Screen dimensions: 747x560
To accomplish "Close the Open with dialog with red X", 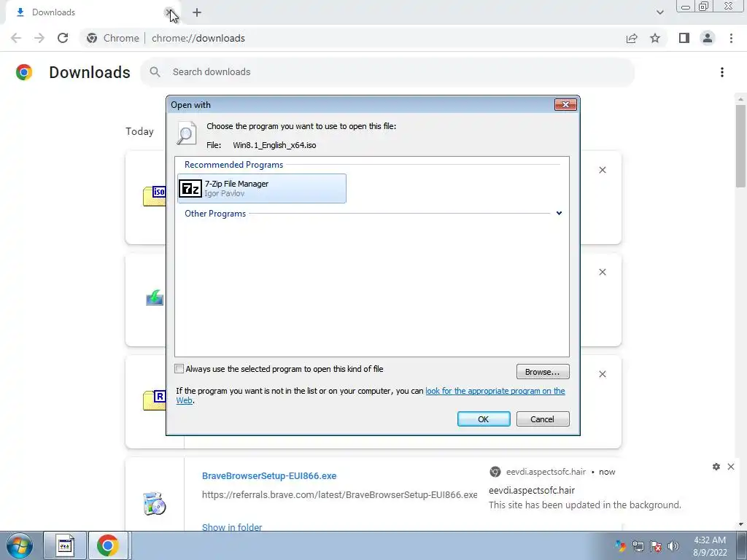I will (x=565, y=105).
